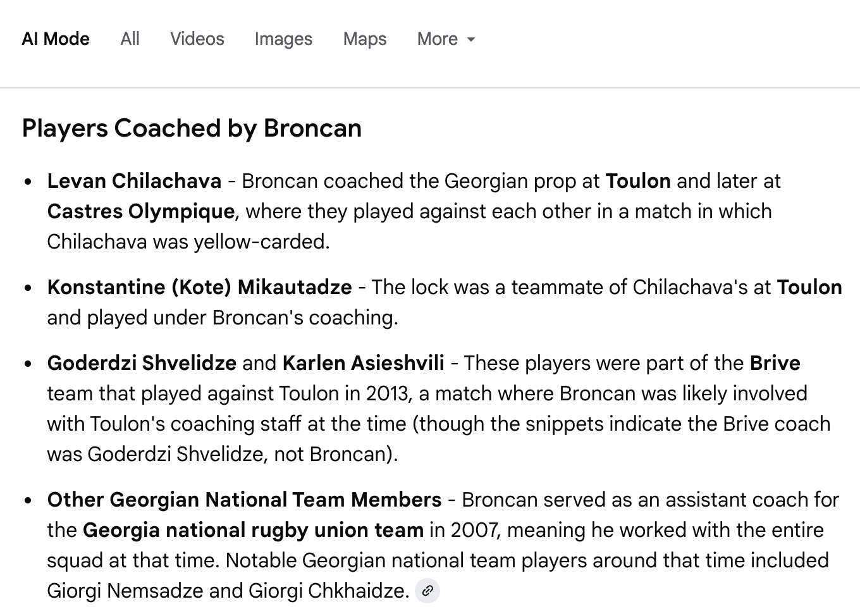The height and width of the screenshot is (616, 860).
Task: Click the Giorgi Chkhaidze text
Action: (x=328, y=591)
